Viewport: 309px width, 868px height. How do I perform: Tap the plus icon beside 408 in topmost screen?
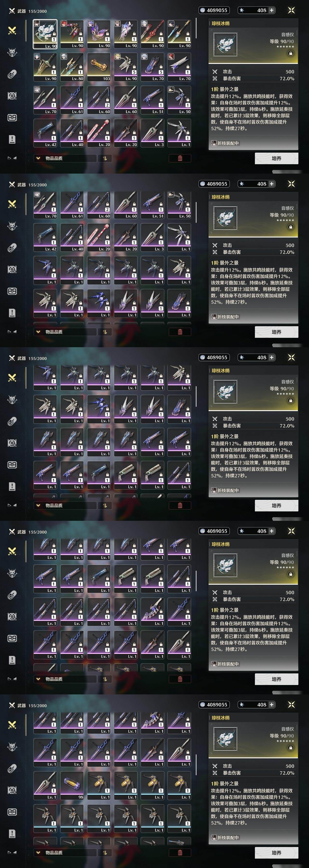pyautogui.click(x=272, y=10)
